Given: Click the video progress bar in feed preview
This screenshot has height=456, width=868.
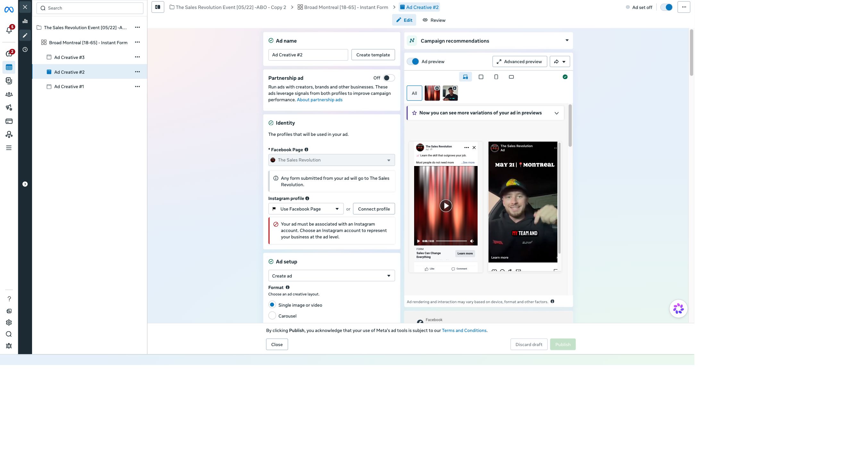Looking at the screenshot, I should tap(452, 241).
